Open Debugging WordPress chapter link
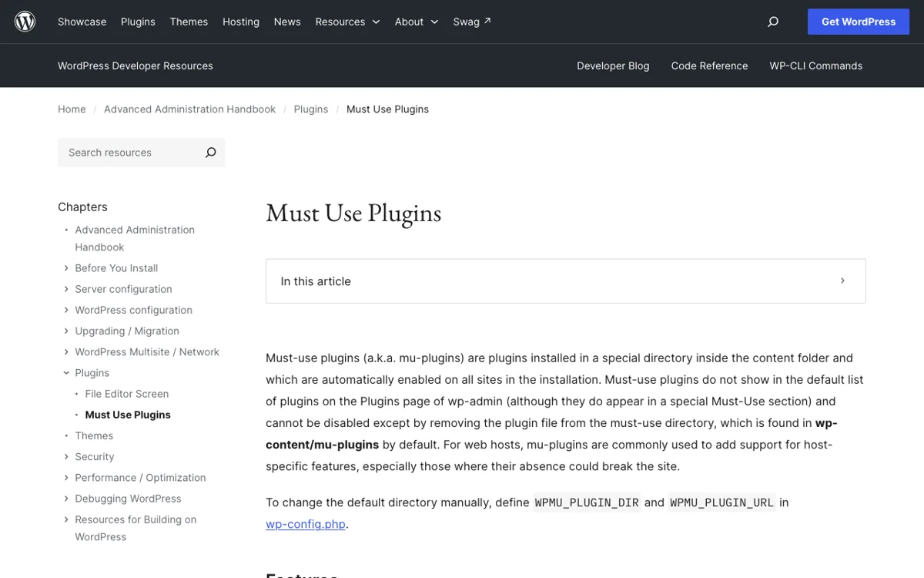 tap(128, 499)
